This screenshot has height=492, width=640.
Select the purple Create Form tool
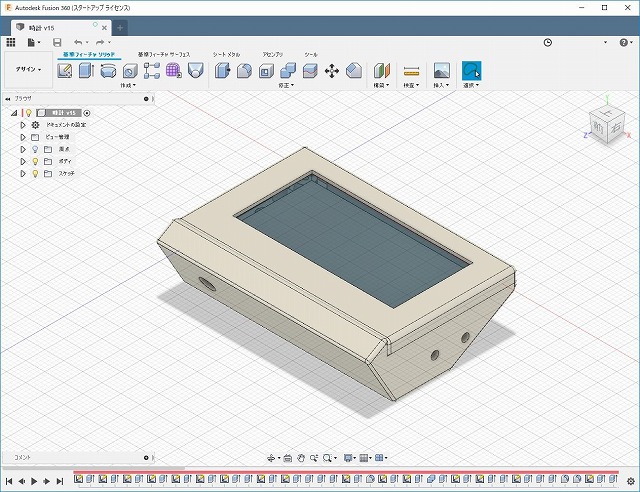point(173,71)
